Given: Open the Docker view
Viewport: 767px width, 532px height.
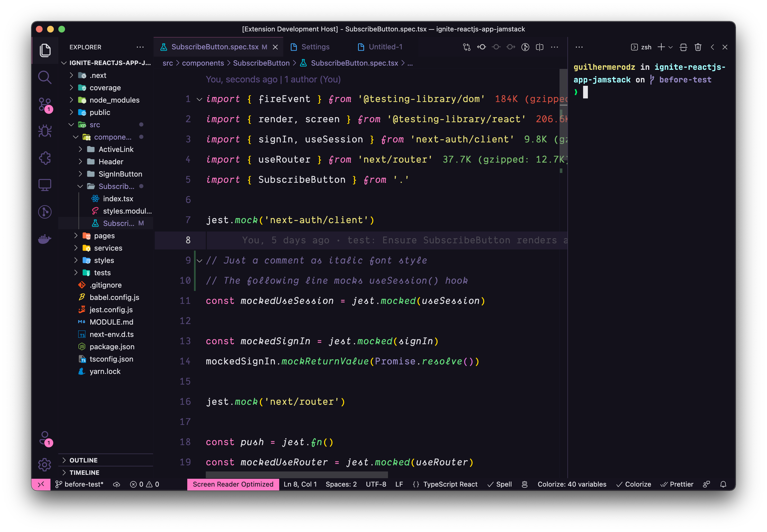Looking at the screenshot, I should click(x=45, y=239).
